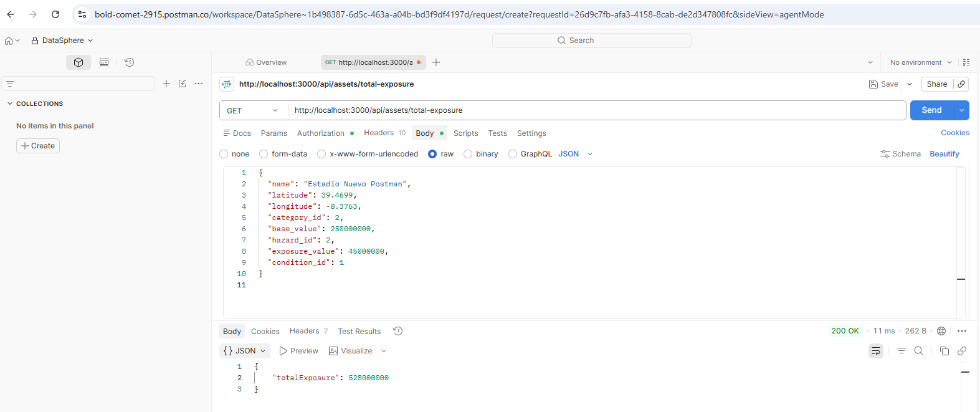Open the home icon menu

coord(12,41)
